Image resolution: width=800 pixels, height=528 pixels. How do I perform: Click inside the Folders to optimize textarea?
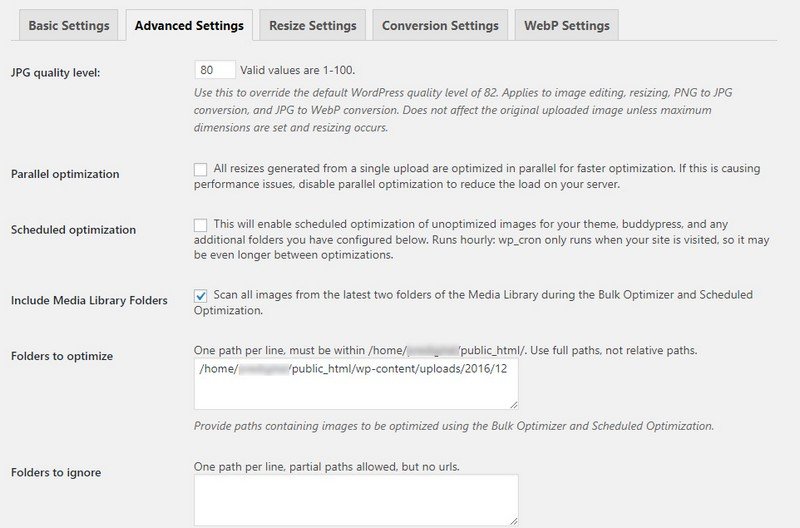tap(356, 384)
